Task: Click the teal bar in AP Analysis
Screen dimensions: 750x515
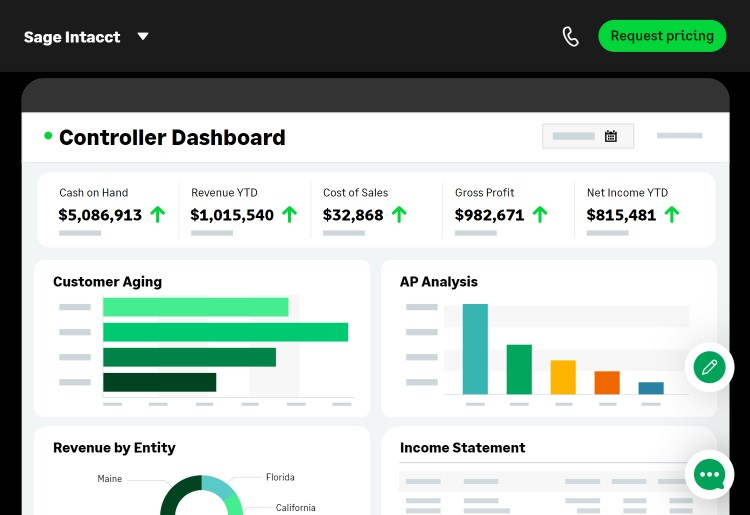Action: tap(475, 349)
